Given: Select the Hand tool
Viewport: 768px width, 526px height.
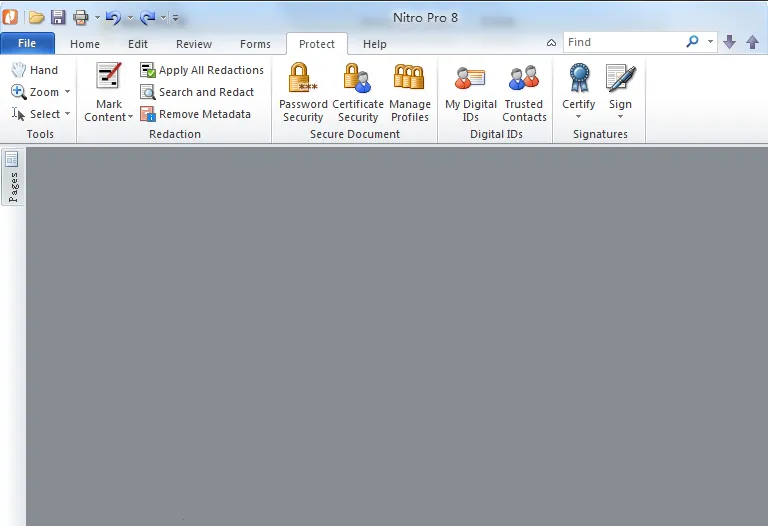Looking at the screenshot, I should tap(35, 70).
